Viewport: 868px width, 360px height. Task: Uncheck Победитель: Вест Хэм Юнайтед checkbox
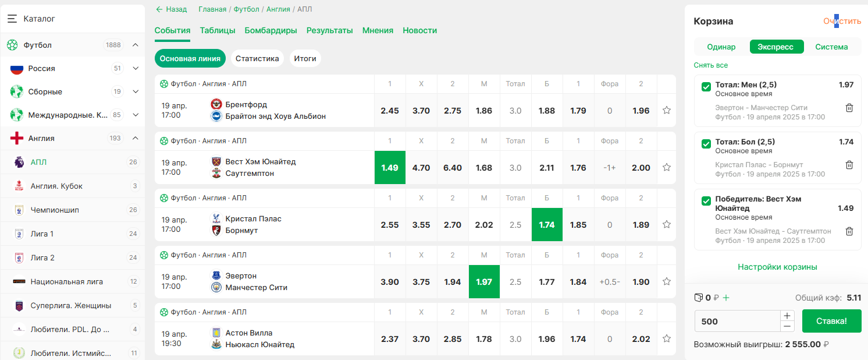click(x=706, y=201)
